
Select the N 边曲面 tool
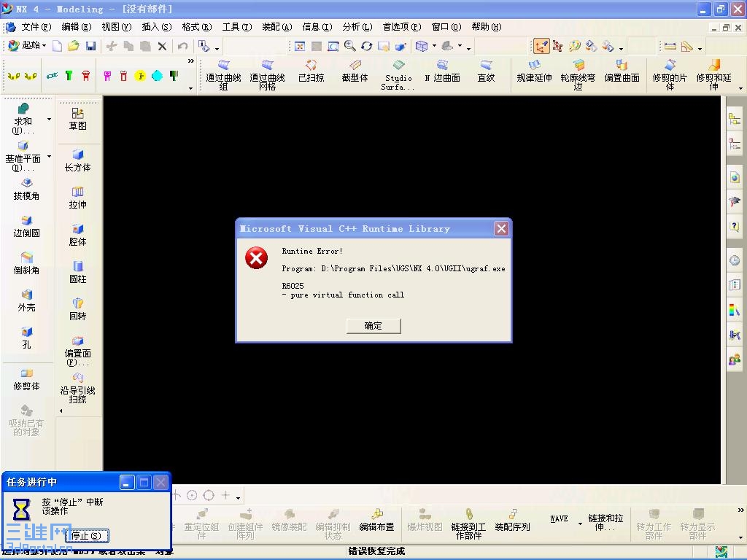click(443, 71)
